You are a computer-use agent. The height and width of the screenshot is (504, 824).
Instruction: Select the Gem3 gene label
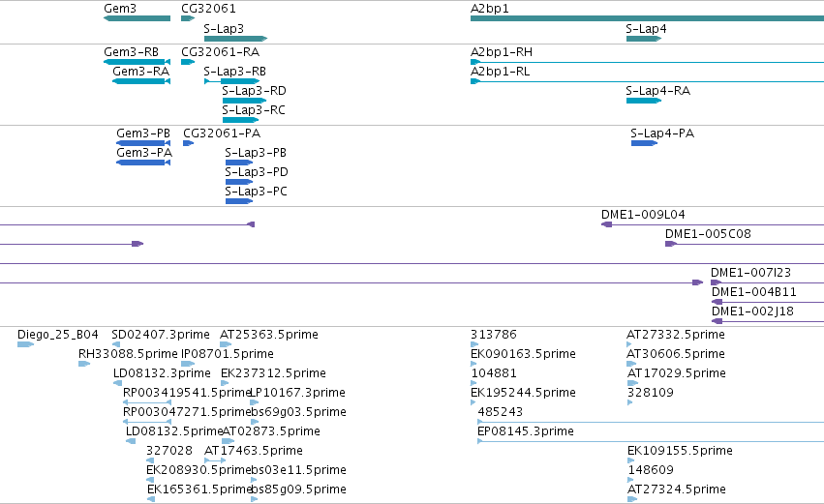pyautogui.click(x=120, y=9)
